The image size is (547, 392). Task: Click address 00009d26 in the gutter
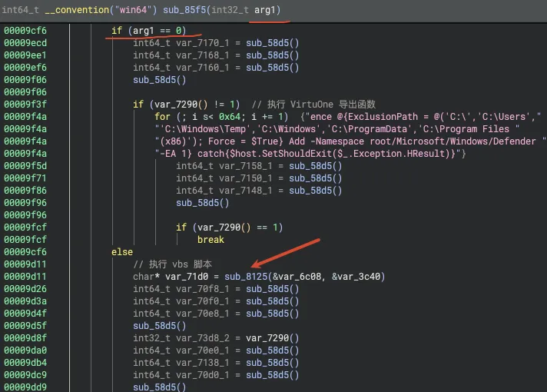25,289
